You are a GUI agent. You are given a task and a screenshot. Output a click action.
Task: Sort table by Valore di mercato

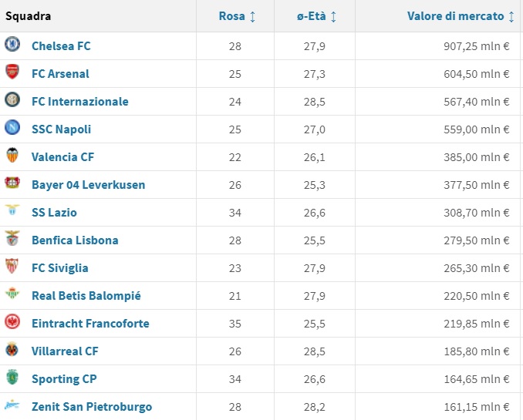pos(461,16)
